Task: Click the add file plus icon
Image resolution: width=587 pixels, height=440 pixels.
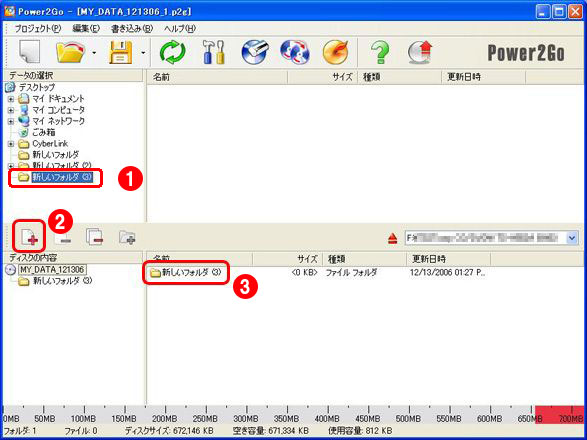Action: 29,237
